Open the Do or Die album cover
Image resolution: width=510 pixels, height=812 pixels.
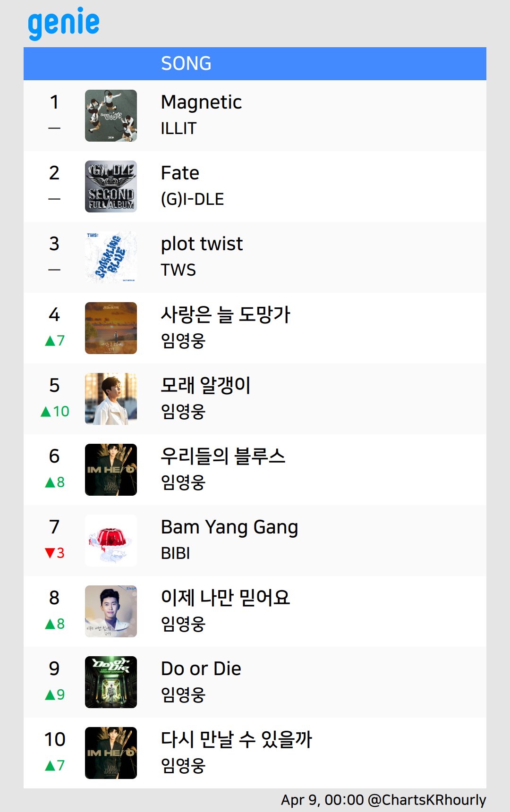click(111, 682)
